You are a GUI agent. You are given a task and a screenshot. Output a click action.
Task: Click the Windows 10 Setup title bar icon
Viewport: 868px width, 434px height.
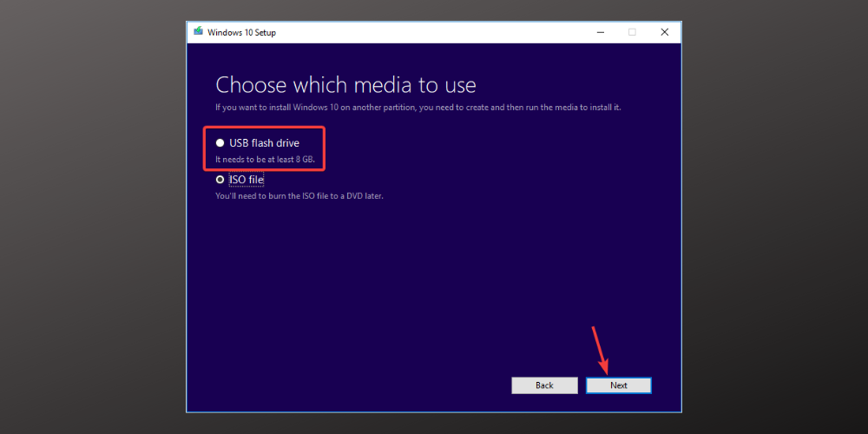pyautogui.click(x=198, y=31)
